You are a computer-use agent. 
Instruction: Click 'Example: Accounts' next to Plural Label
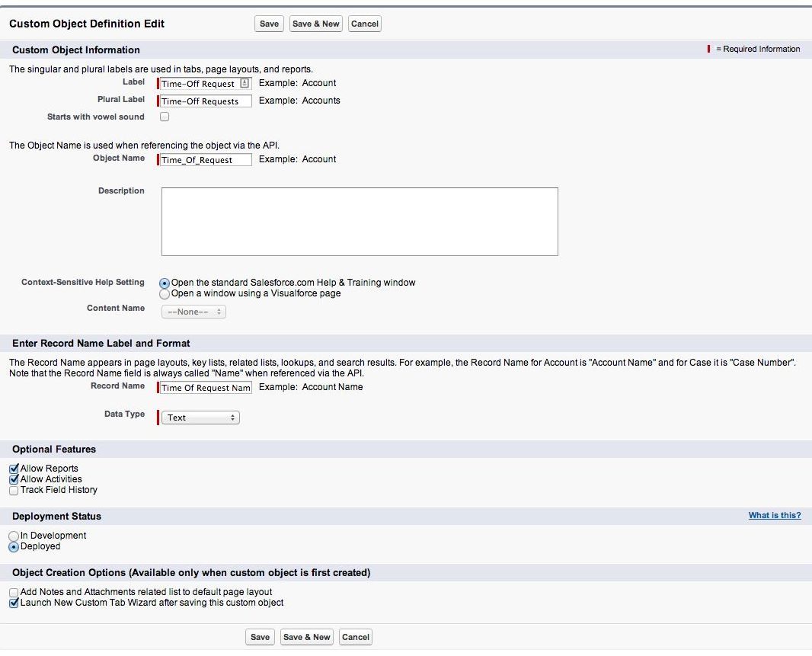[299, 101]
